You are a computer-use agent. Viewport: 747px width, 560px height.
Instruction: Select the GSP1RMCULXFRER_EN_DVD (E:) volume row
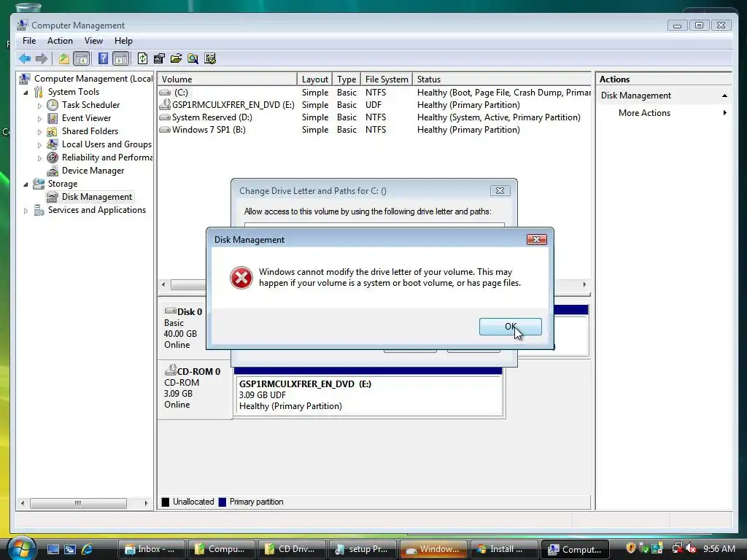(x=374, y=105)
